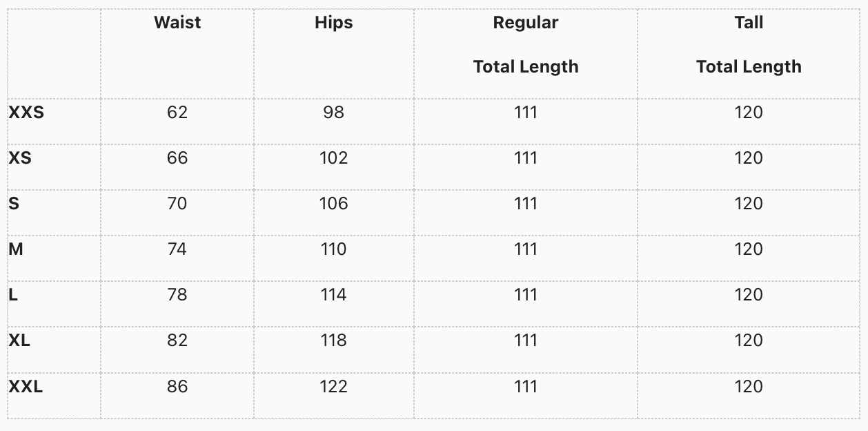Select the L size row label

13,295
